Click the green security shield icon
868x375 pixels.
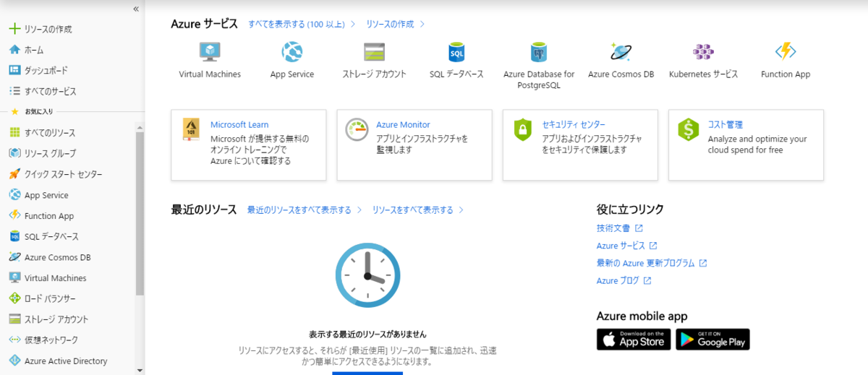pyautogui.click(x=523, y=129)
